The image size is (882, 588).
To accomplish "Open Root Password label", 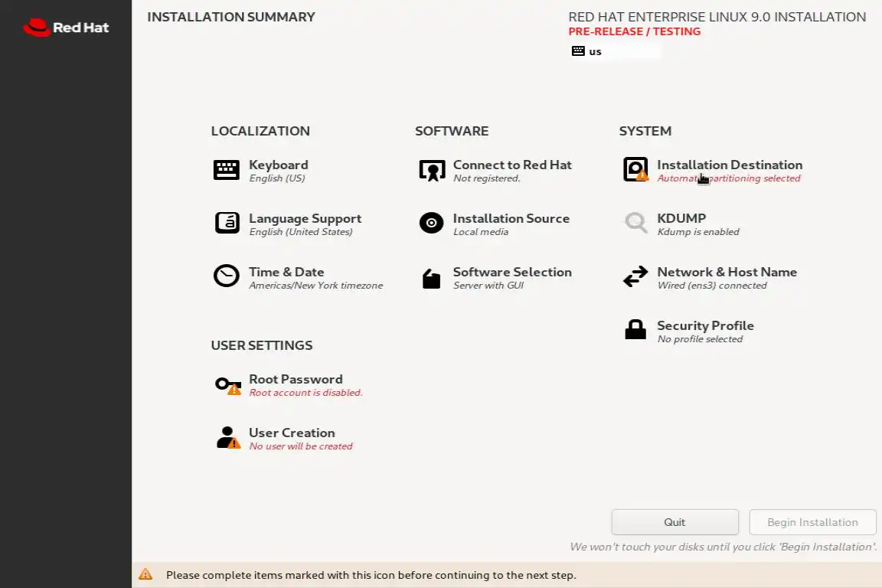I will click(x=296, y=379).
